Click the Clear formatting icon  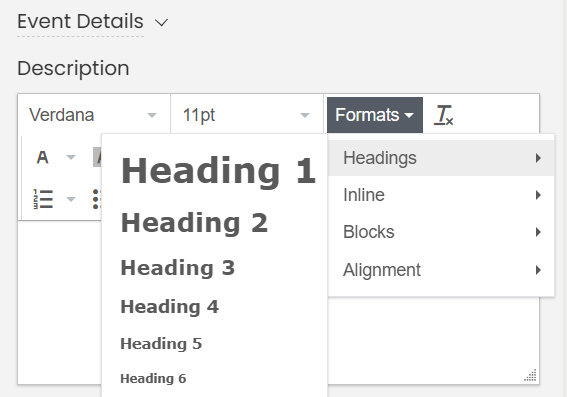point(443,115)
